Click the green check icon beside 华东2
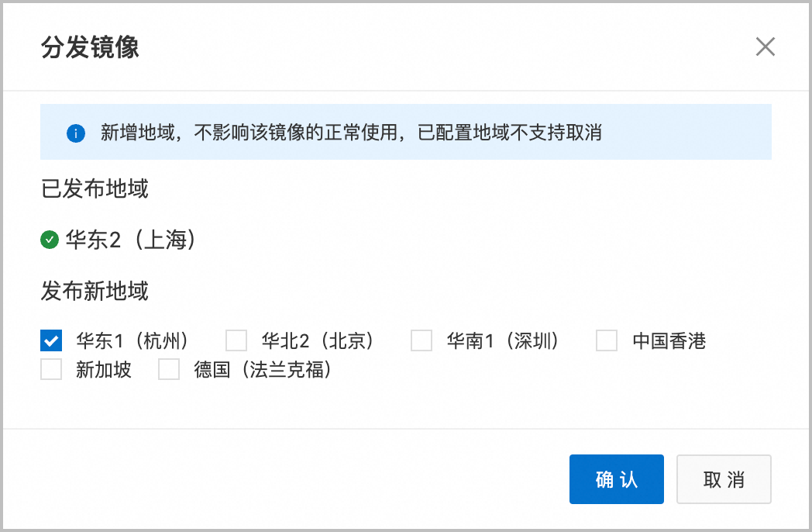 [49, 240]
